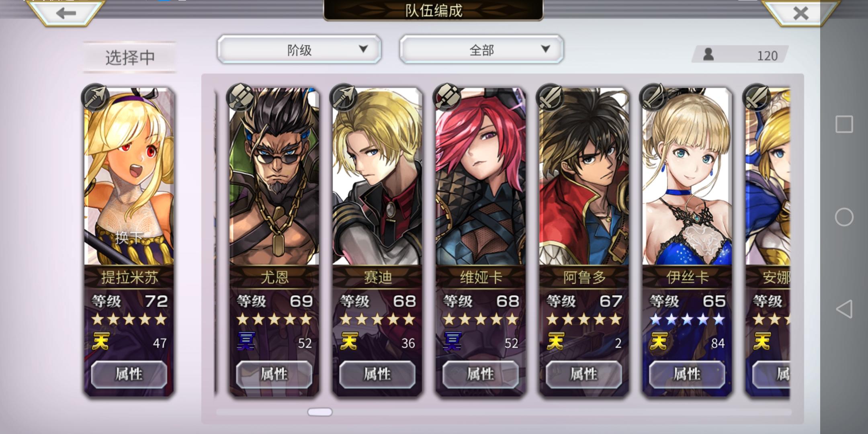Tap Android home circle button

844,217
